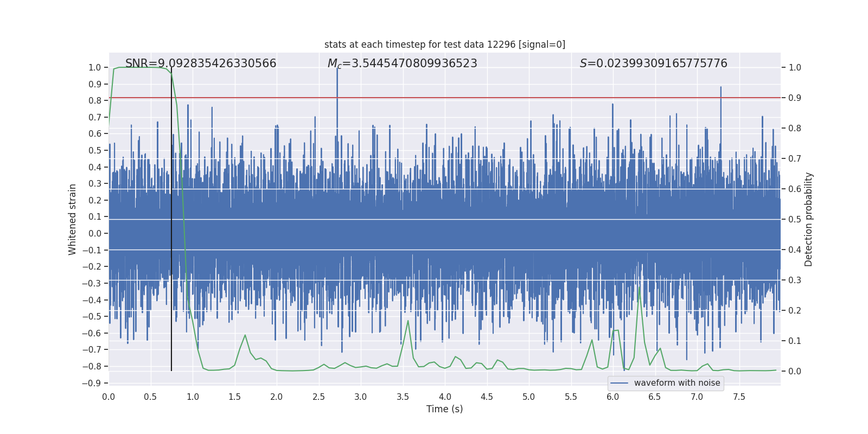The height and width of the screenshot is (434, 868).
Task: Click the 0.9 tick on right axis
Action: 795,98
